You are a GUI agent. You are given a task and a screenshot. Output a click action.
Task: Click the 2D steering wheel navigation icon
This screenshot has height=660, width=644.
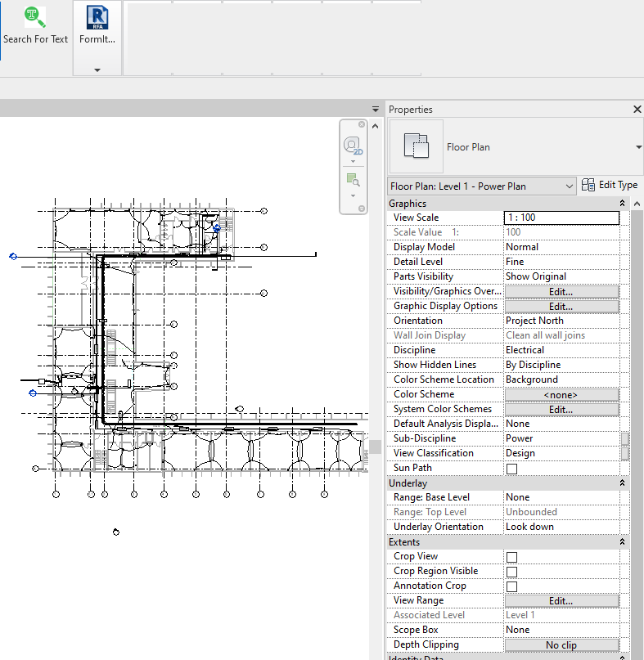click(353, 146)
